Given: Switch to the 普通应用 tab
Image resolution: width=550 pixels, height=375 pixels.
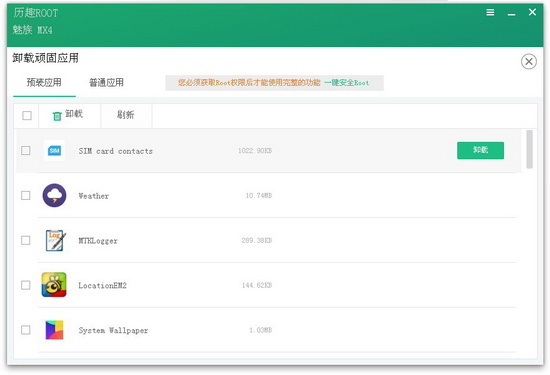Looking at the screenshot, I should click(106, 83).
